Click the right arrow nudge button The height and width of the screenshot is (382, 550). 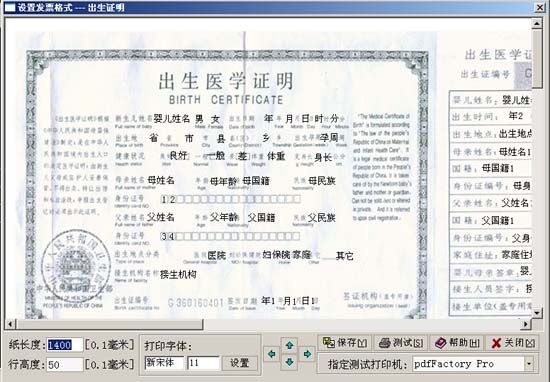[307, 354]
